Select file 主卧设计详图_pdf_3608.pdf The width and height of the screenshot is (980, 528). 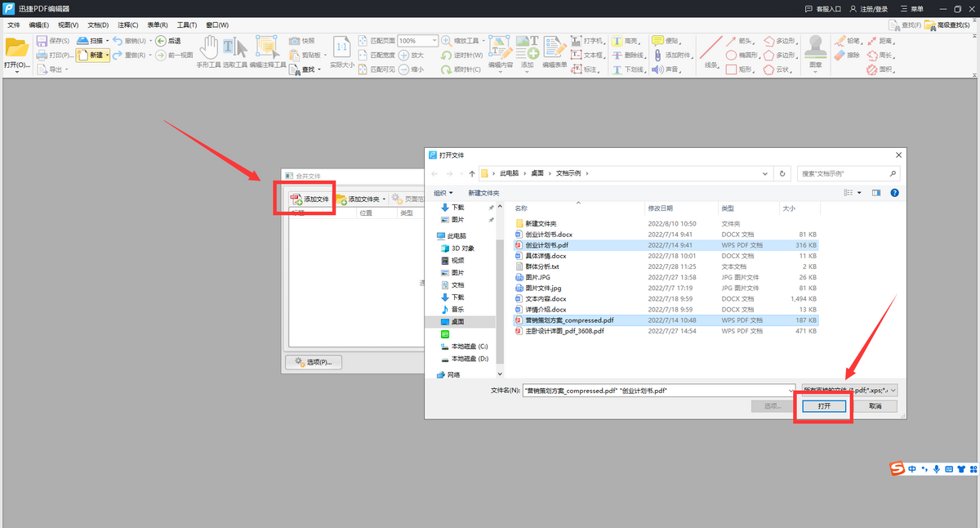564,331
